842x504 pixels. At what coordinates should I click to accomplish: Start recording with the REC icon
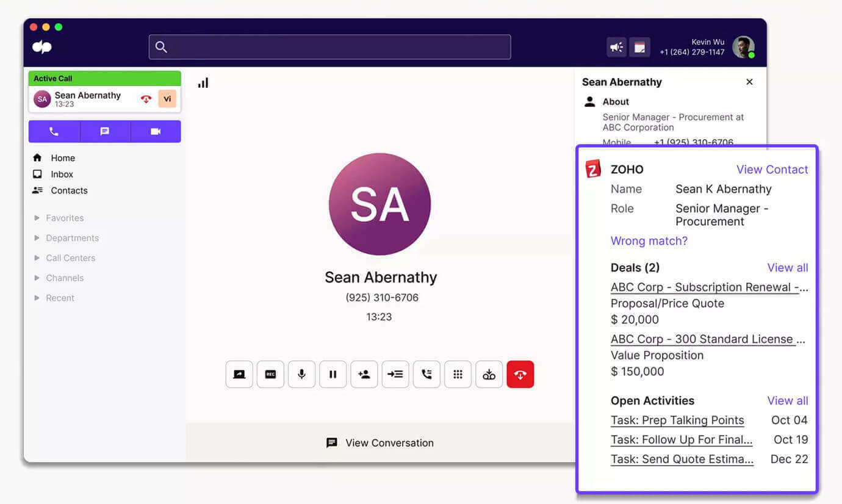(270, 374)
